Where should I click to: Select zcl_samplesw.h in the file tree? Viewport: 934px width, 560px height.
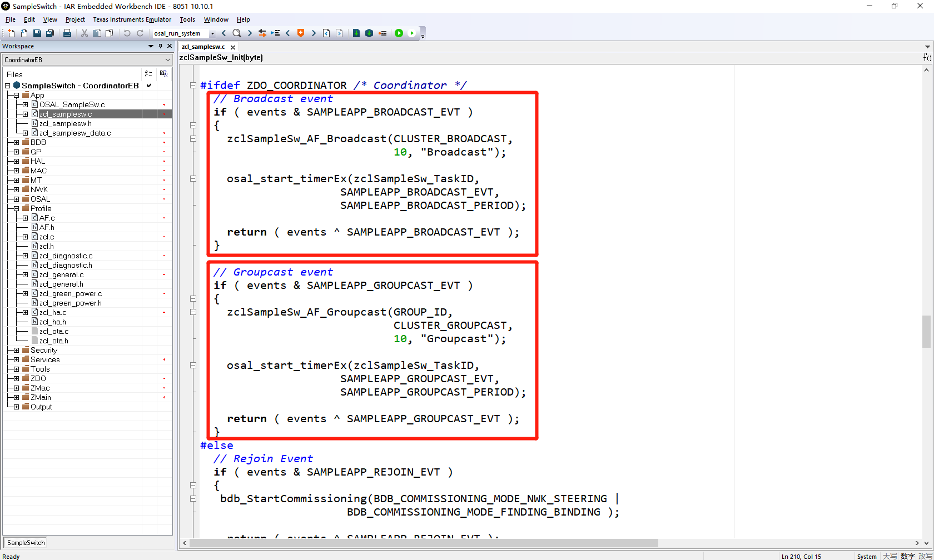click(66, 123)
